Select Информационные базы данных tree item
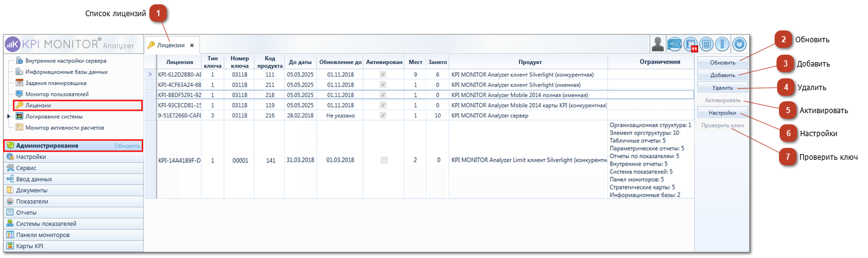The width and height of the screenshot is (868, 258). 67,71
